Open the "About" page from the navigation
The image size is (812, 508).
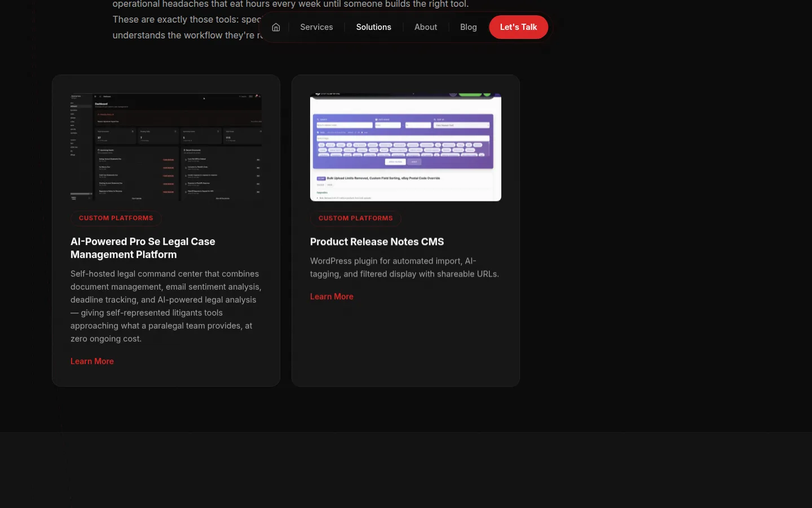426,27
